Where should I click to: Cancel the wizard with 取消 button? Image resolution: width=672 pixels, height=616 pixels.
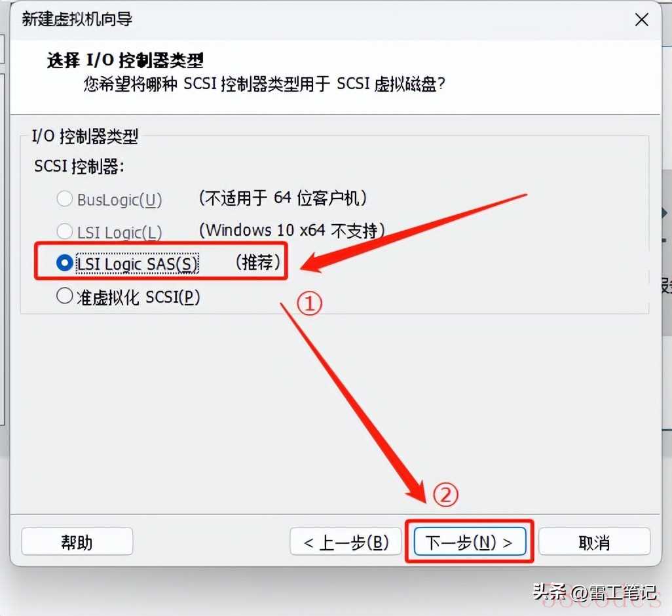[x=595, y=542]
